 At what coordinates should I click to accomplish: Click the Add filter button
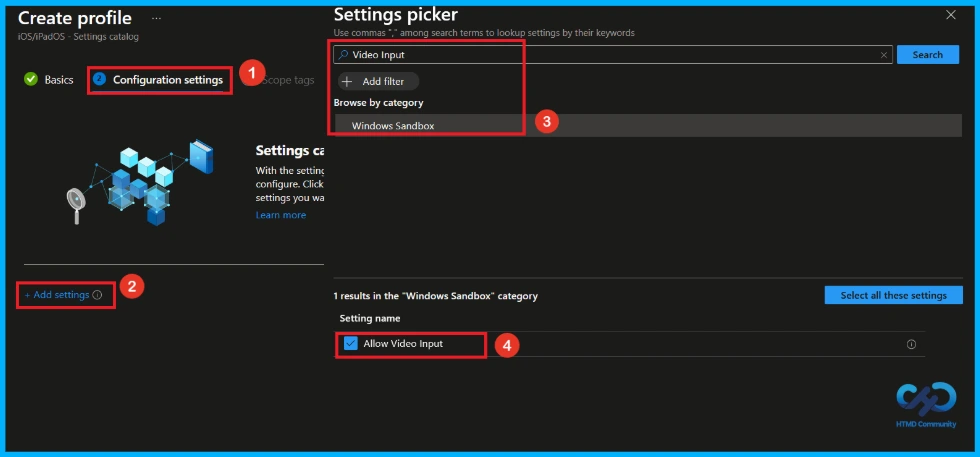tap(379, 81)
